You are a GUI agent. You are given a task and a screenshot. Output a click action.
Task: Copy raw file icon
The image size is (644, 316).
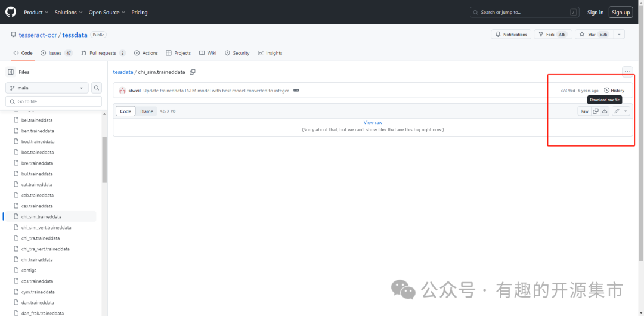coord(596,111)
